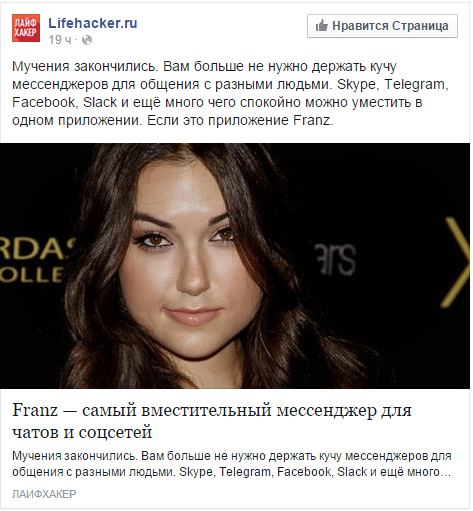Click the word "Telegram" in the post text
Viewport: 473px width, 511px height.
(x=416, y=84)
